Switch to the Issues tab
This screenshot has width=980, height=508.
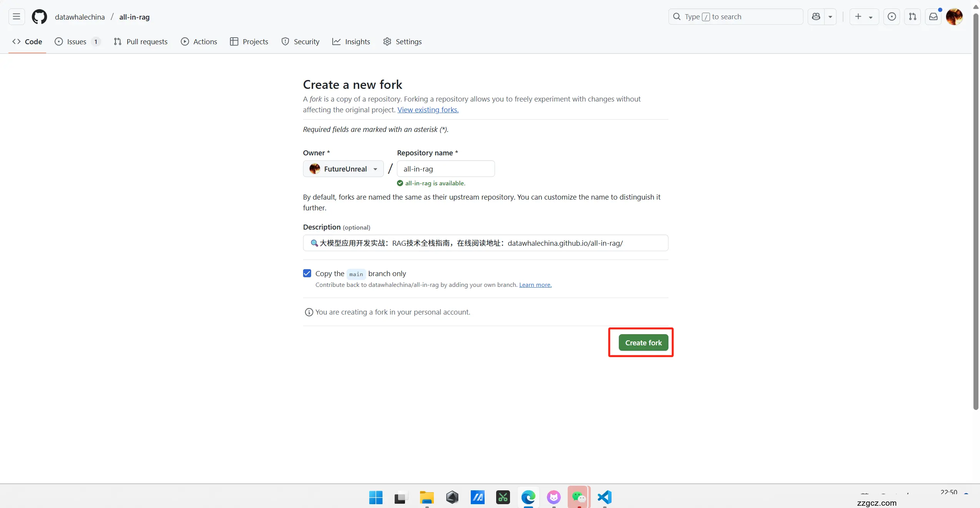tap(77, 42)
